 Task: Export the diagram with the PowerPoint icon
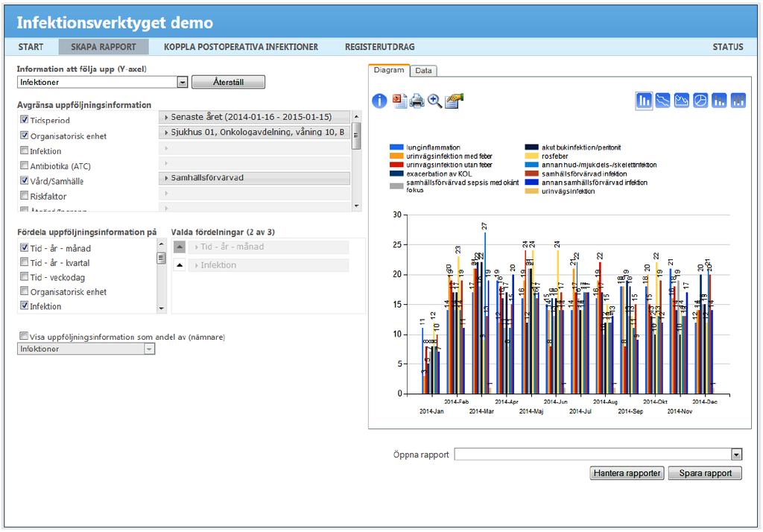[399, 101]
